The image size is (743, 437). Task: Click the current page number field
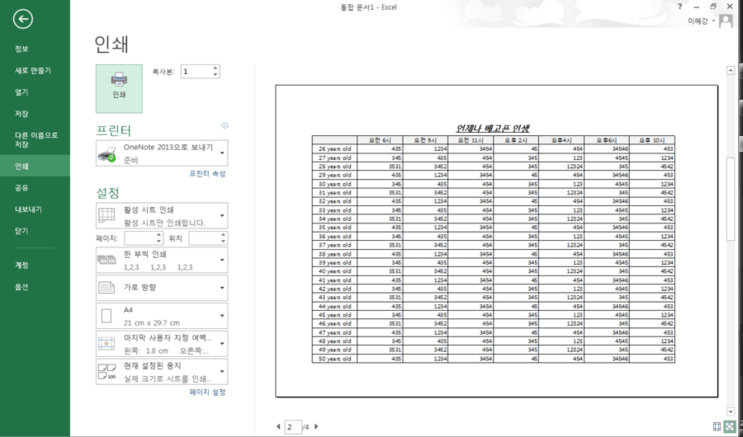(293, 427)
